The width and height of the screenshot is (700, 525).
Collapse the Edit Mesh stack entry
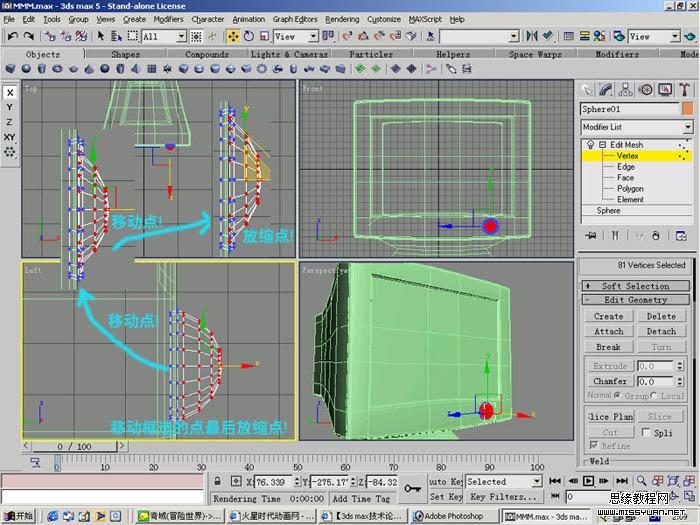click(x=602, y=145)
